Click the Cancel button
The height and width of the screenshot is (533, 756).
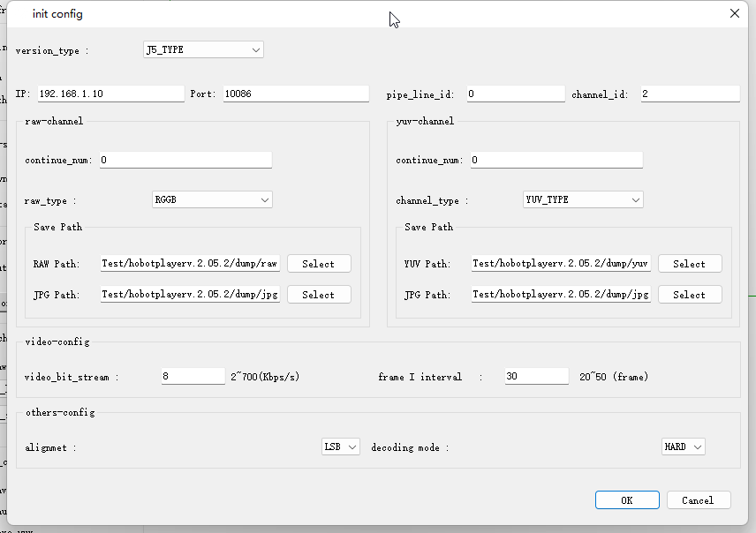698,500
